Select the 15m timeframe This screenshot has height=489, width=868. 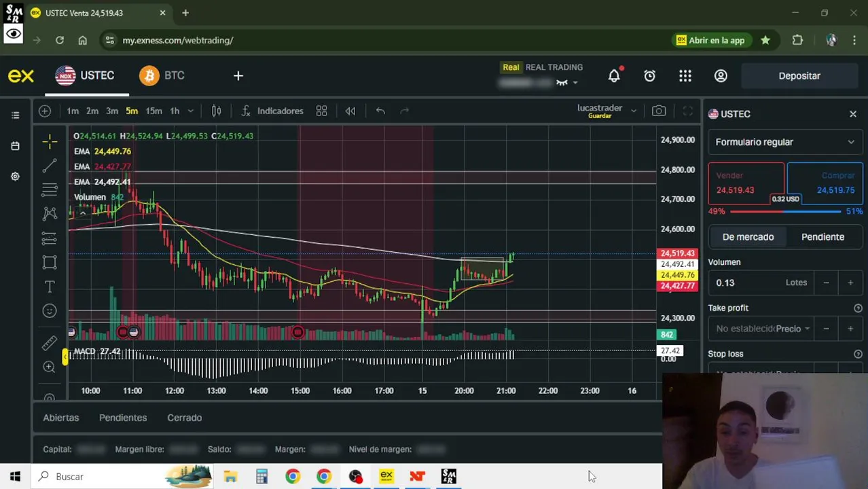click(153, 111)
